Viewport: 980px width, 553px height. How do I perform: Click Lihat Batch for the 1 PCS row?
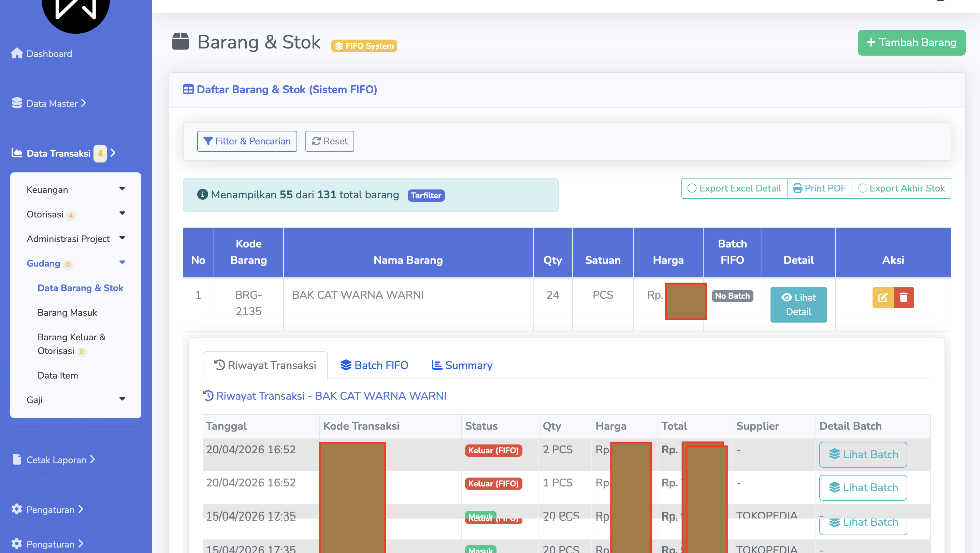[x=863, y=487]
